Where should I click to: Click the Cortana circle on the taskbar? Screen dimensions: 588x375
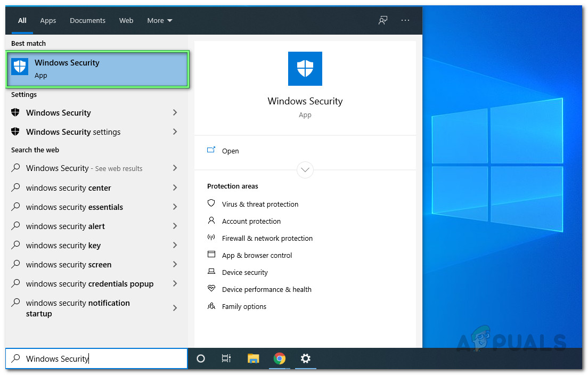tap(201, 358)
